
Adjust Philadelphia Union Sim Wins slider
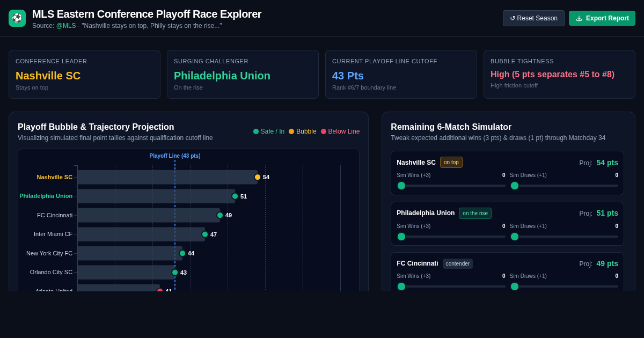coord(451,237)
